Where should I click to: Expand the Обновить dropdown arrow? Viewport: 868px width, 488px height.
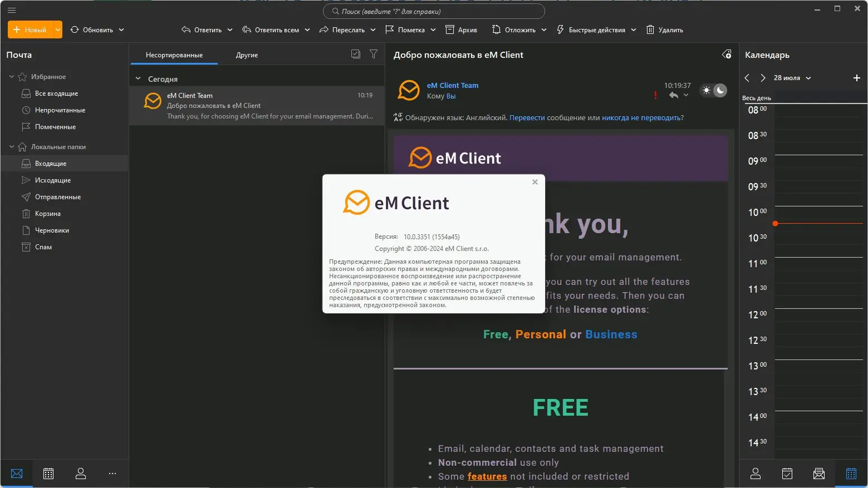pos(121,30)
